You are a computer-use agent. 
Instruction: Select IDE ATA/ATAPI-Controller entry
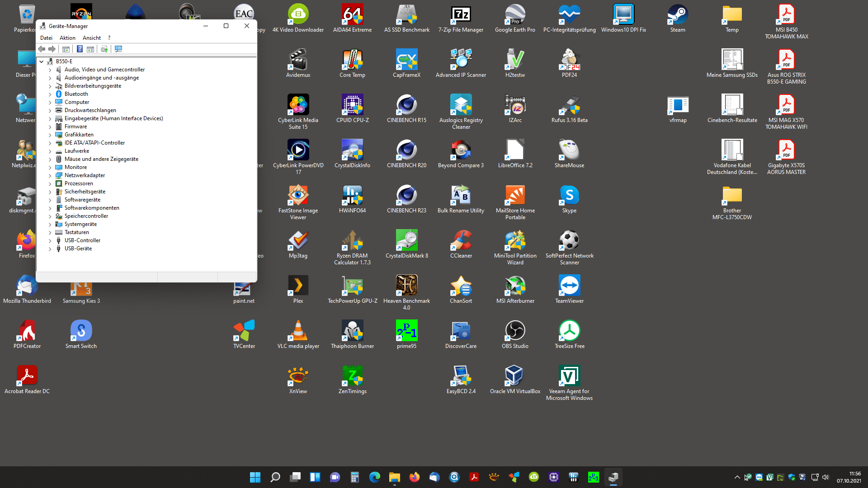point(94,143)
